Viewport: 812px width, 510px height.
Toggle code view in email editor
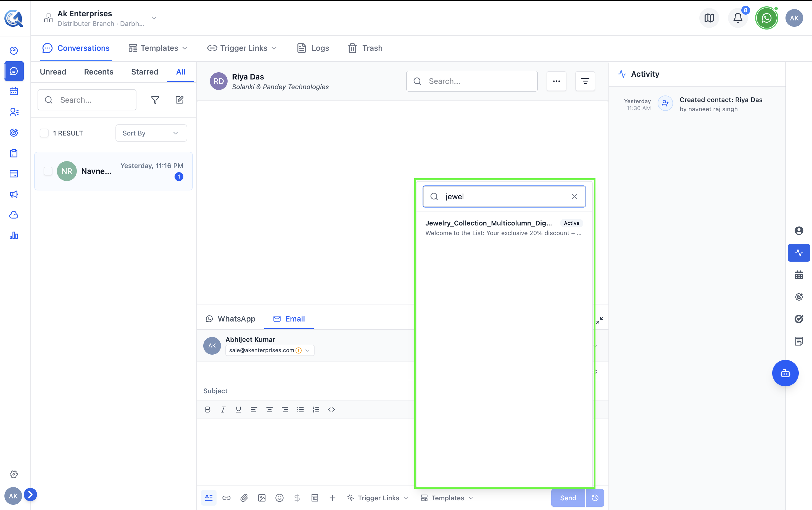point(331,410)
